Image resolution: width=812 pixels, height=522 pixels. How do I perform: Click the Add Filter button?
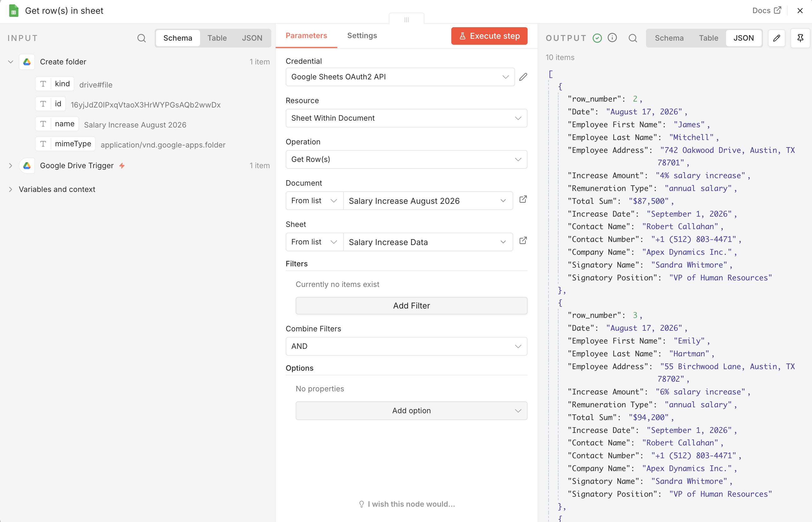pos(411,306)
